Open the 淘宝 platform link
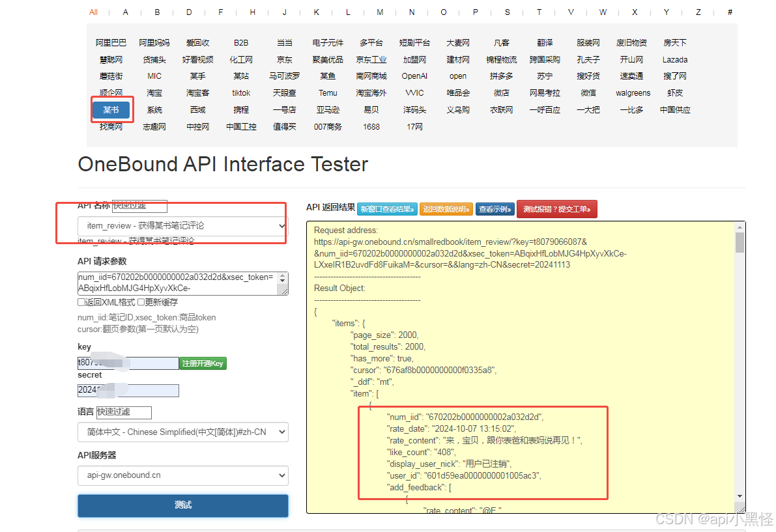Screen dimensions: 776x532 tap(154, 93)
